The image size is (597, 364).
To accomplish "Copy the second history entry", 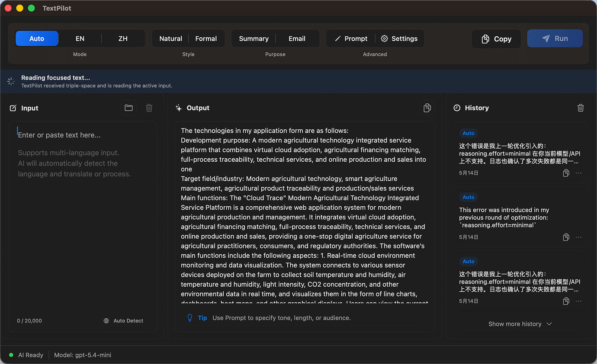I will (x=566, y=237).
